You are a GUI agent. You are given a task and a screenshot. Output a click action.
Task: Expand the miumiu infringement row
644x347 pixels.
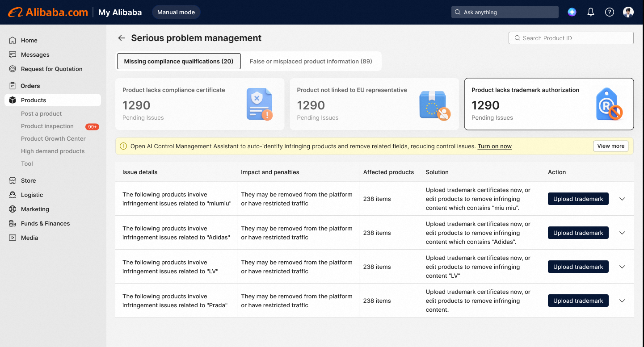click(622, 199)
